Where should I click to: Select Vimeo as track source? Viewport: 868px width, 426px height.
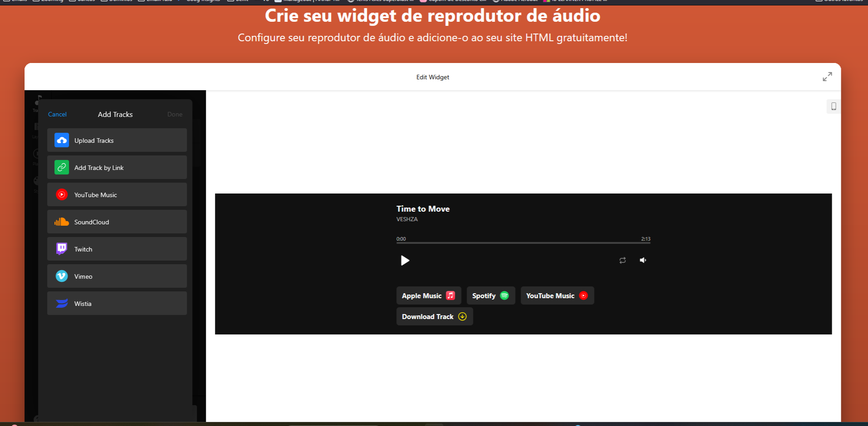click(x=117, y=276)
